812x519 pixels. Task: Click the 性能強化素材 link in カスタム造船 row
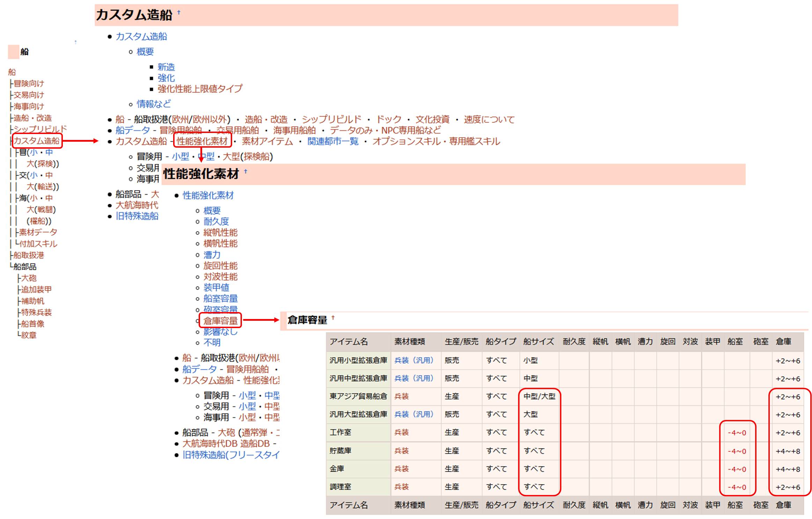tap(202, 141)
